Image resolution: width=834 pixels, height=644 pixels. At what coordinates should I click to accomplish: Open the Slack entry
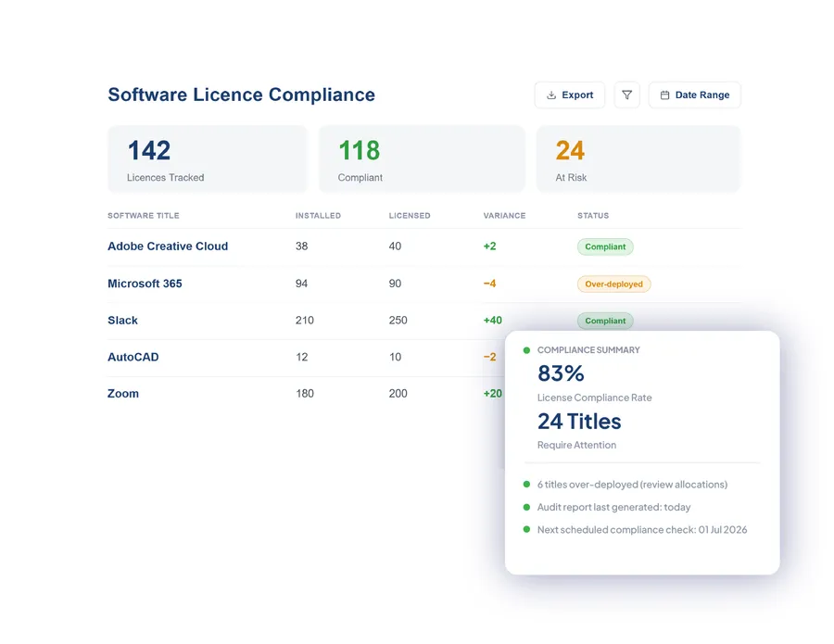click(123, 320)
